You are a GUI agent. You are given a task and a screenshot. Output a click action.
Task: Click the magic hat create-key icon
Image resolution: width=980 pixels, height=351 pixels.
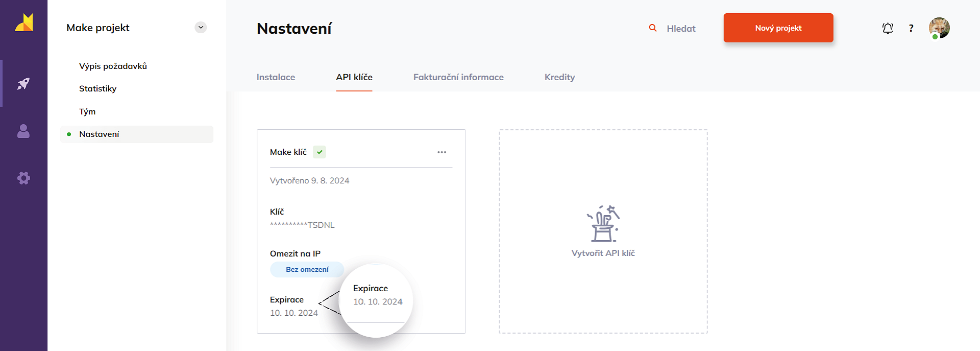[x=603, y=223]
